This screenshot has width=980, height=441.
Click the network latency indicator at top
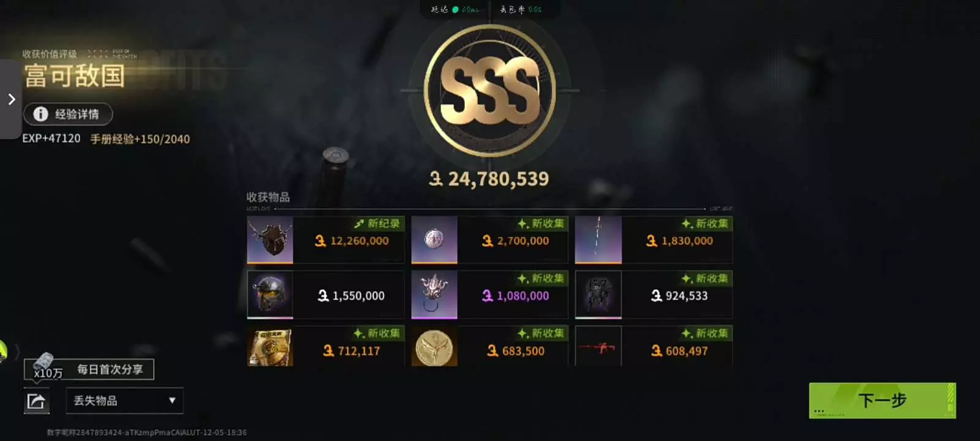point(456,9)
